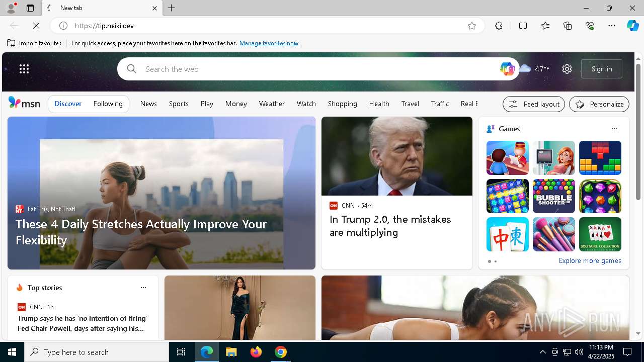Open a new tab with plus button

pos(172,8)
